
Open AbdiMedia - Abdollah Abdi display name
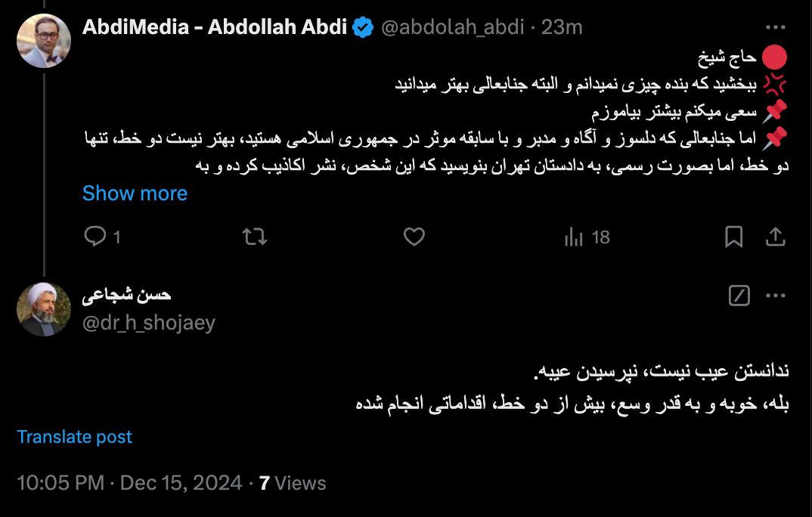click(x=215, y=27)
